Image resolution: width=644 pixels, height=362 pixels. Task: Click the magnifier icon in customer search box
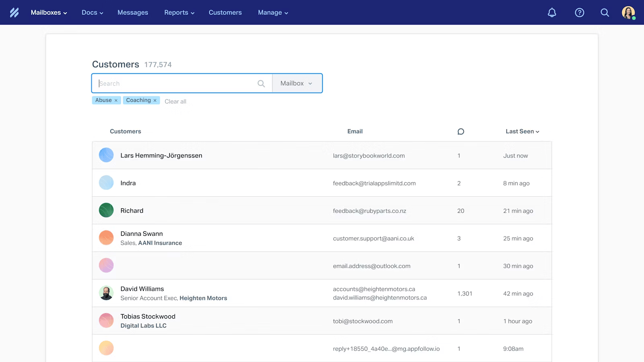click(261, 84)
